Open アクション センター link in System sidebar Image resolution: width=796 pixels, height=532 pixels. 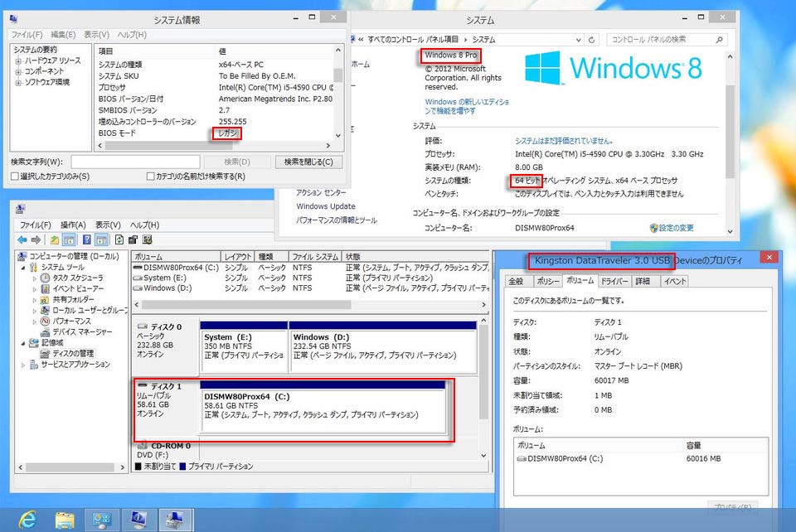tap(322, 193)
